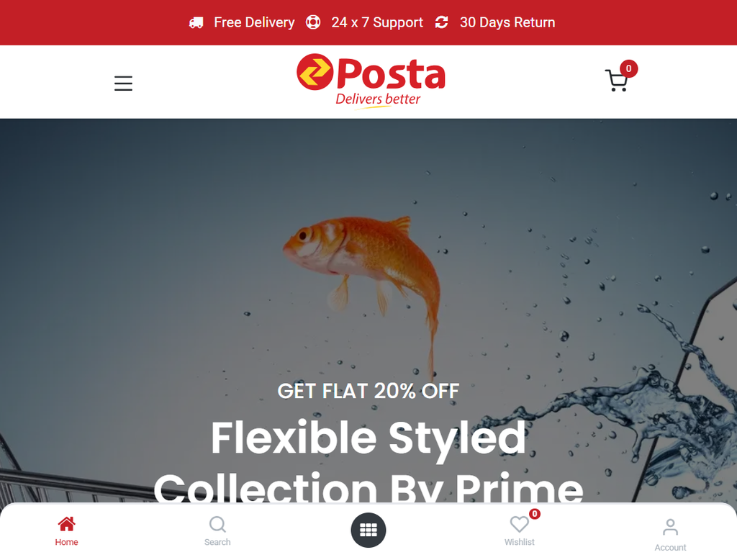Click the wishlist heart icon
The height and width of the screenshot is (560, 737).
coord(520,524)
